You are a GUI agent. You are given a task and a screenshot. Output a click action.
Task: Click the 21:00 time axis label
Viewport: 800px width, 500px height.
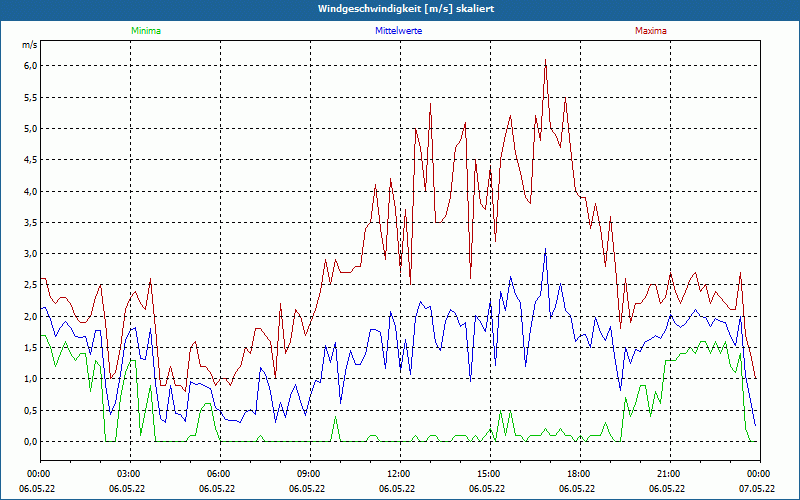(x=667, y=474)
